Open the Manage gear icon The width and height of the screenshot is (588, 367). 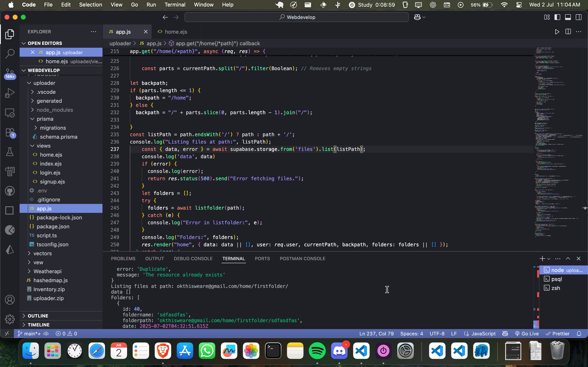(x=10, y=319)
